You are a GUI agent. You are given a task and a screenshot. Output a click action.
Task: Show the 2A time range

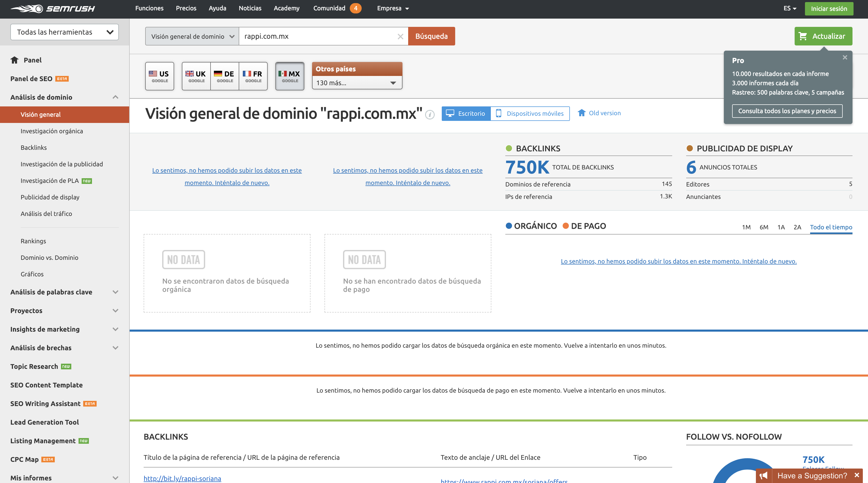797,227
